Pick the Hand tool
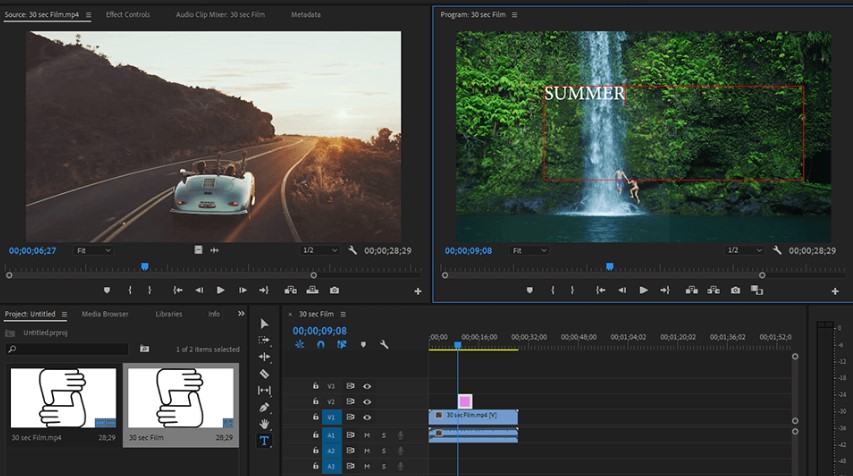 coord(264,424)
